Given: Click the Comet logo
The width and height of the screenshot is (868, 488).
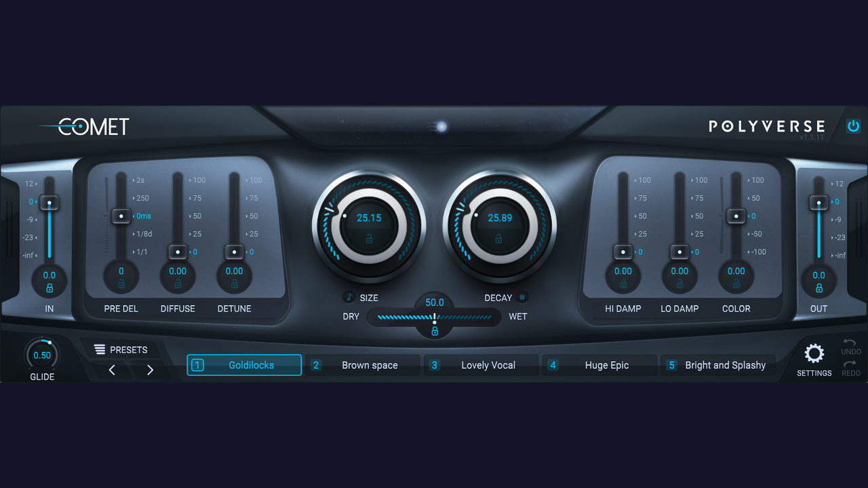Looking at the screenshot, I should coord(84,126).
